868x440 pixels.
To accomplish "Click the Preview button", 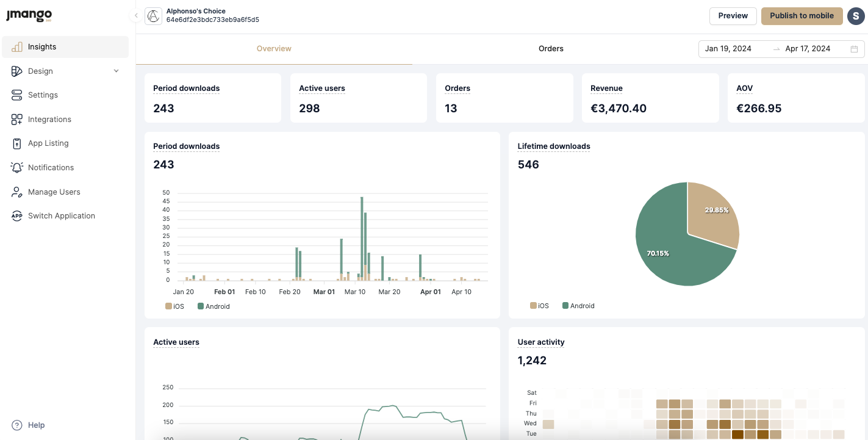I will (733, 16).
